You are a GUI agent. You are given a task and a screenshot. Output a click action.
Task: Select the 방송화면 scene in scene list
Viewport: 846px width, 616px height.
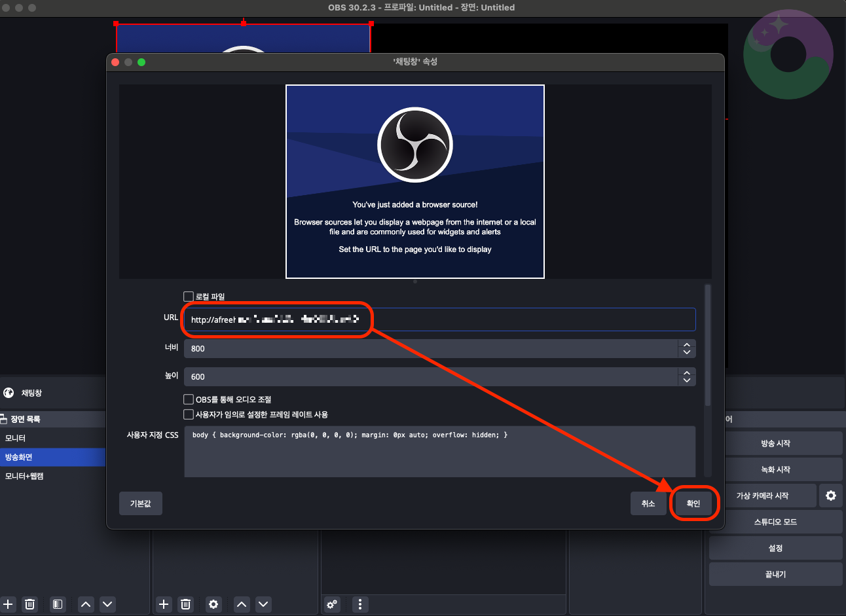pyautogui.click(x=52, y=457)
